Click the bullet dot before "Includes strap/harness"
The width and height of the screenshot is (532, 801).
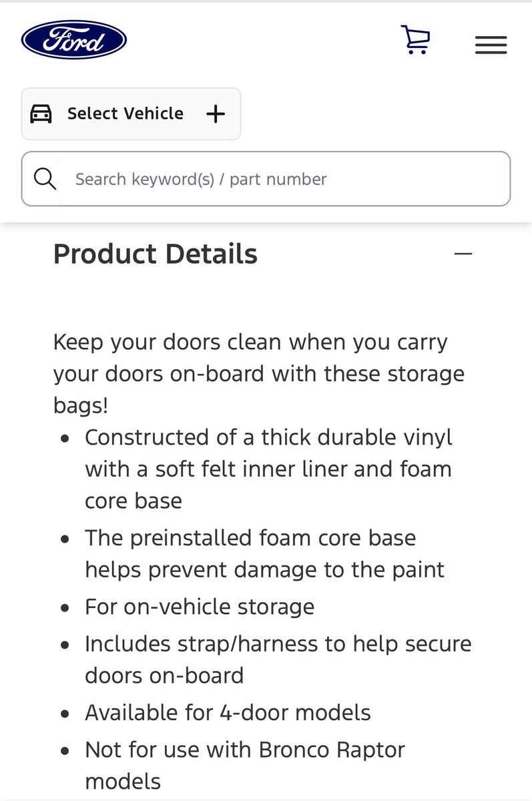(x=65, y=645)
